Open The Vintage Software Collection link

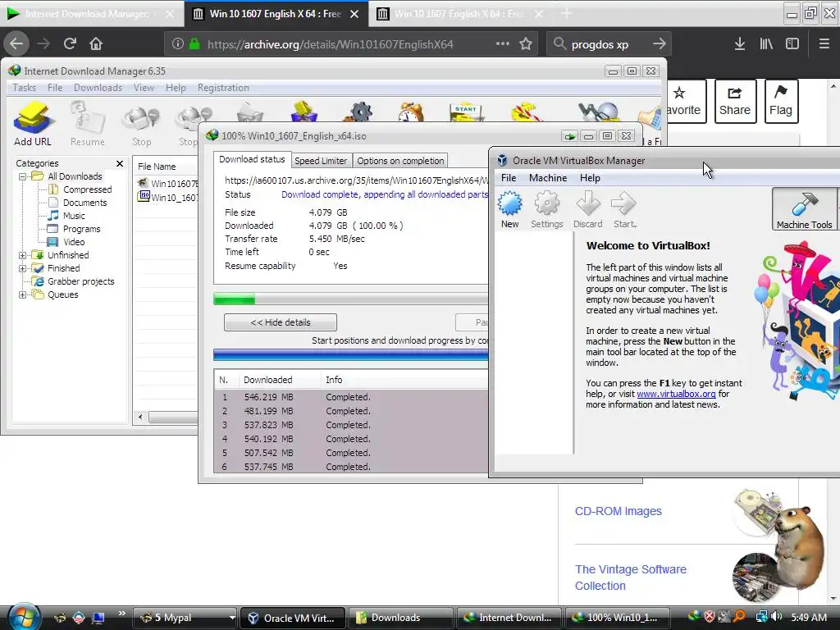coord(631,577)
